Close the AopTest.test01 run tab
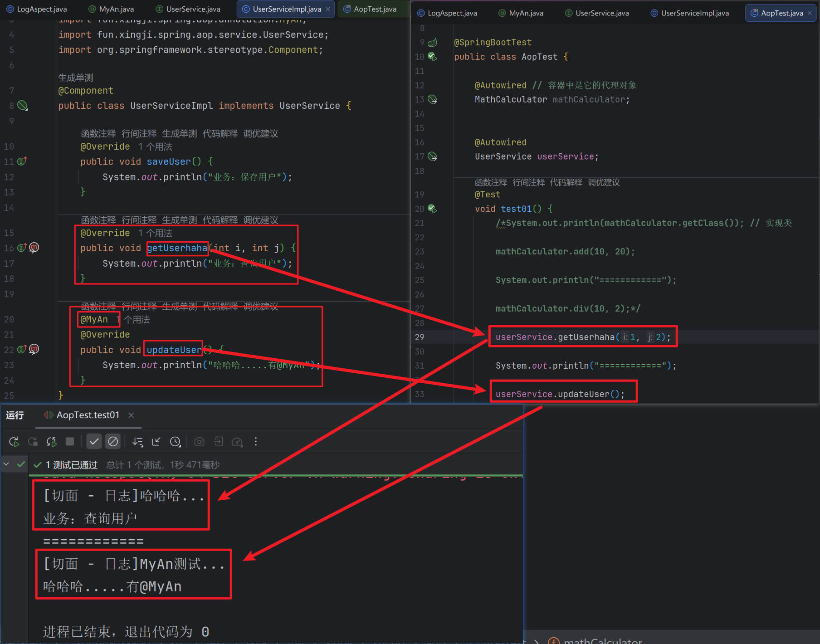 pyautogui.click(x=131, y=415)
